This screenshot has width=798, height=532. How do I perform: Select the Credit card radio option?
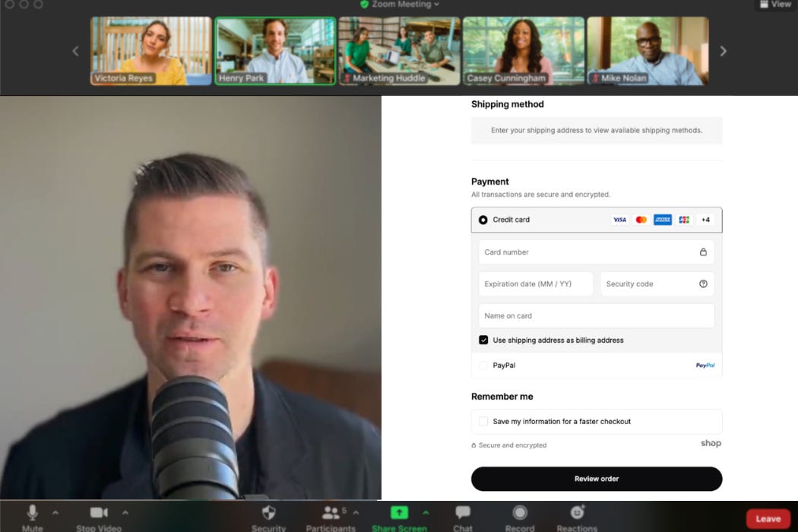[x=483, y=220]
